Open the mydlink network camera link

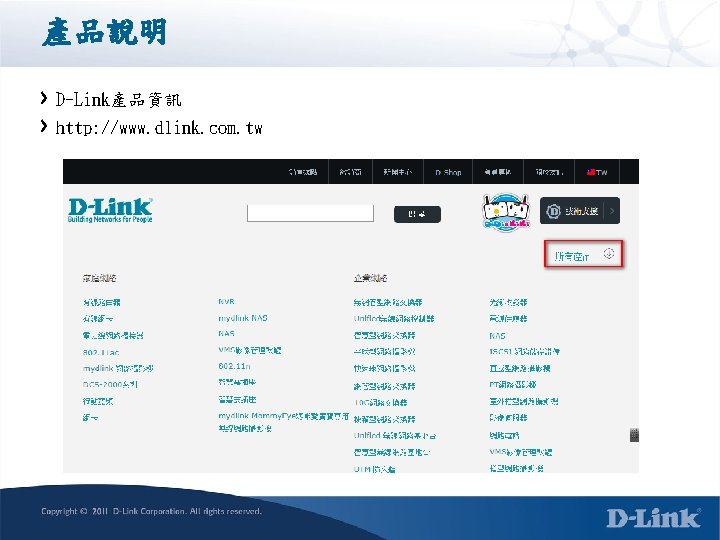tap(118, 368)
